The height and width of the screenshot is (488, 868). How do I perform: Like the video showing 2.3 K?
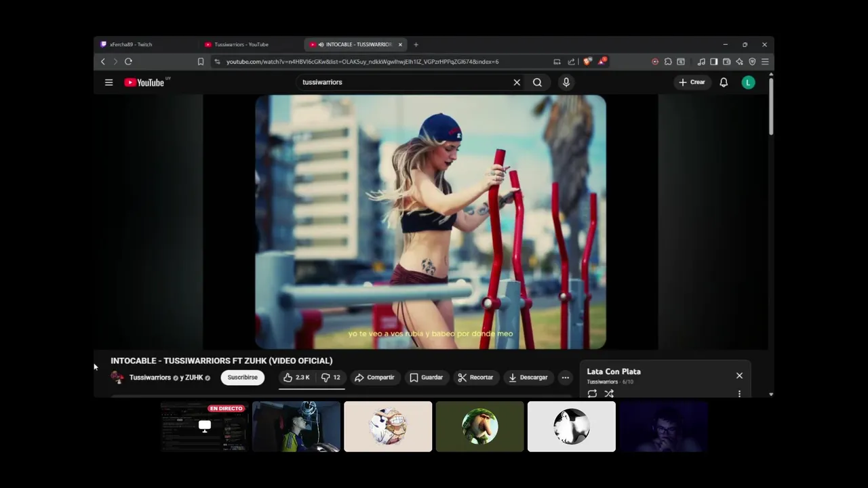pos(297,378)
